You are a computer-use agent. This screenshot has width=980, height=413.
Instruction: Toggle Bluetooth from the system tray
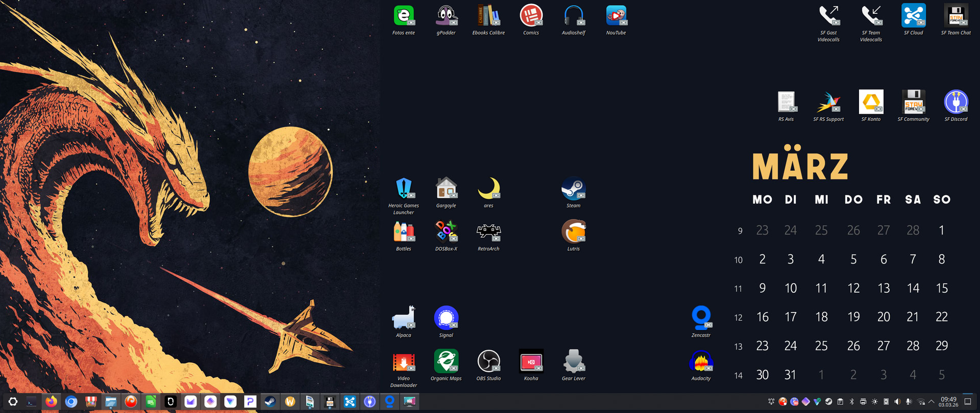coord(851,402)
